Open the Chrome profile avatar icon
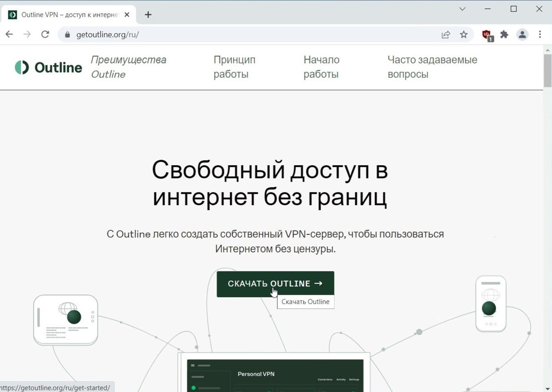This screenshot has width=552, height=392. click(522, 35)
